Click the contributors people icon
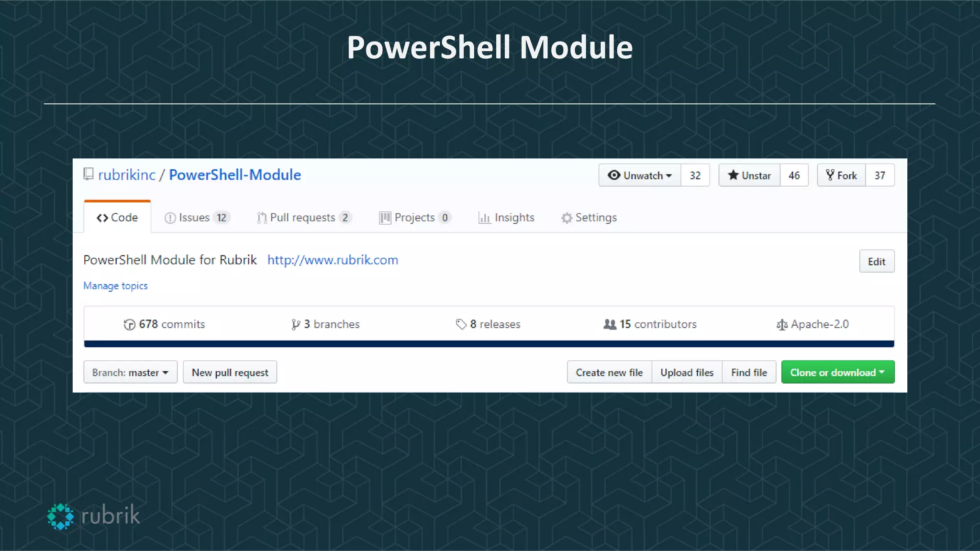 coord(610,324)
